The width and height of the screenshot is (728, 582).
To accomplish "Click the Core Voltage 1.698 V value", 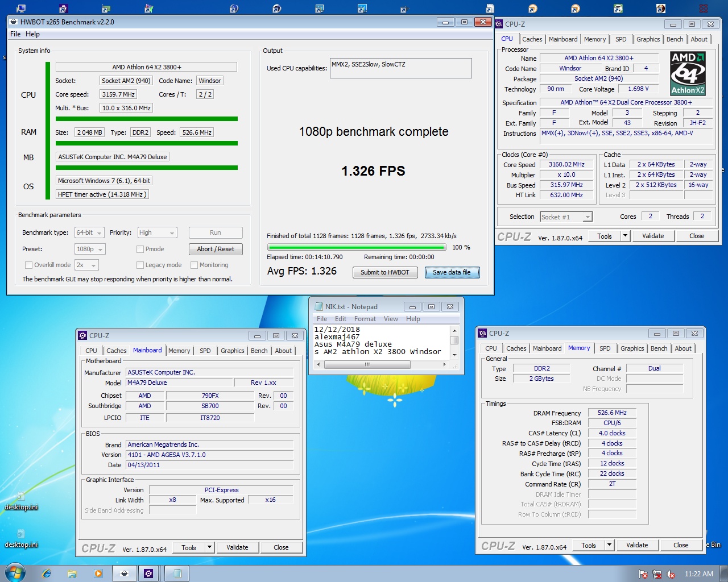I will [x=638, y=89].
